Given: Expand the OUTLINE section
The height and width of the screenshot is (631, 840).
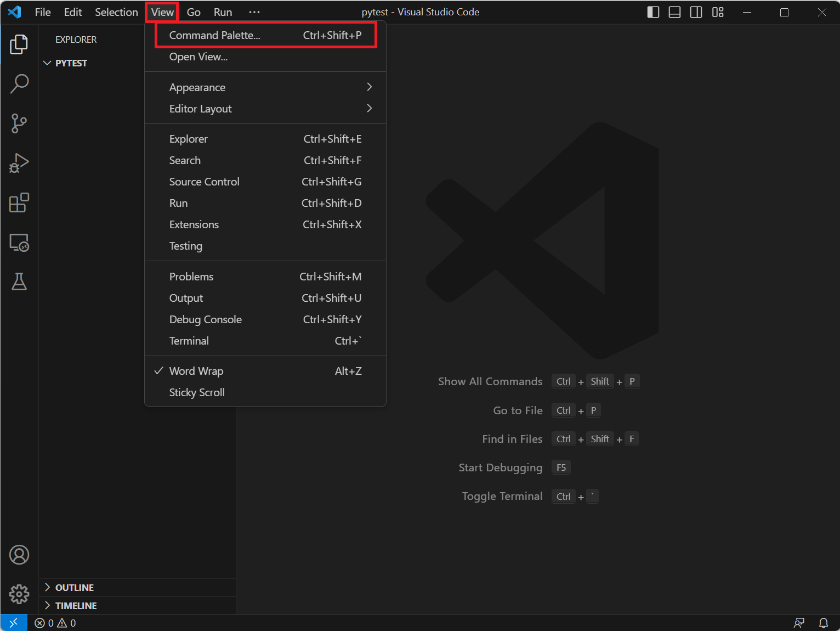Looking at the screenshot, I should pyautogui.click(x=75, y=588).
